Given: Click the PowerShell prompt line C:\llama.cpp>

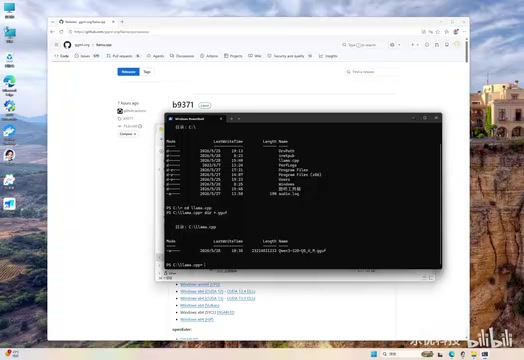Looking at the screenshot, I should (185, 265).
